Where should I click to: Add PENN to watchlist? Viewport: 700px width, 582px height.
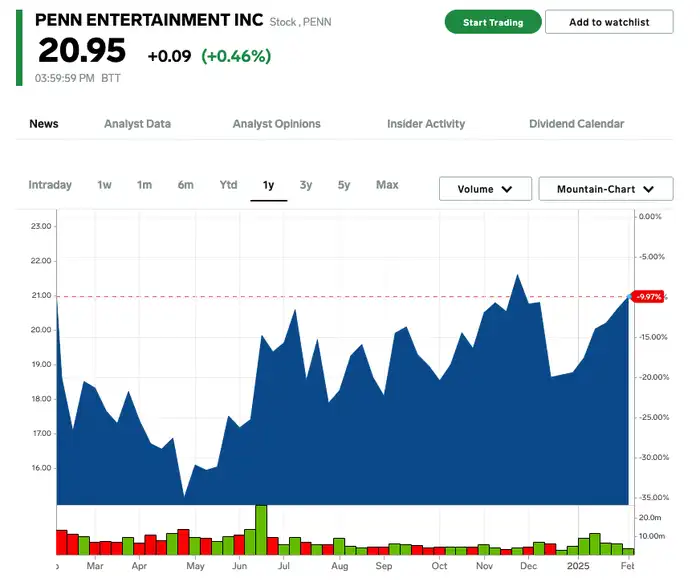[x=609, y=22]
